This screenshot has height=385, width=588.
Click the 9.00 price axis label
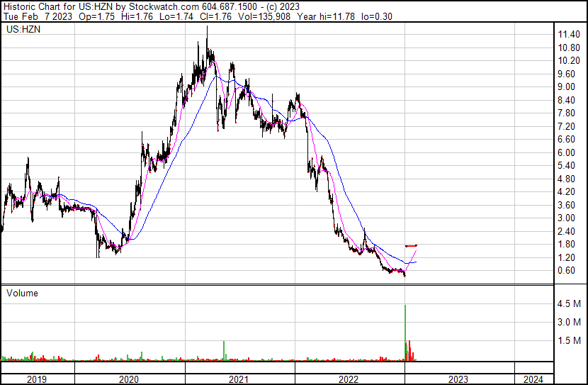(566, 87)
